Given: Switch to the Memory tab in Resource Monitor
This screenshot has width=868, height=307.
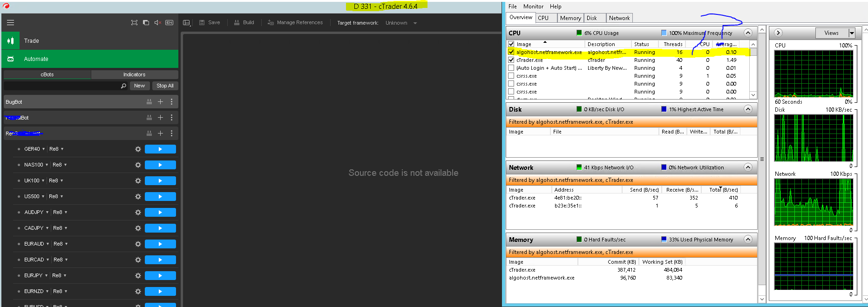Looking at the screenshot, I should pyautogui.click(x=570, y=18).
